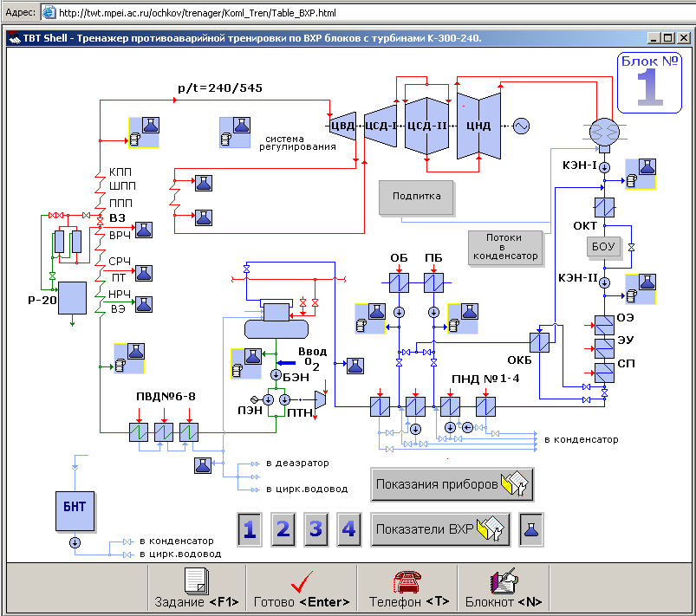The width and height of the screenshot is (696, 616).
Task: Open the sampler right of the ПБ pump
Action: [463, 319]
